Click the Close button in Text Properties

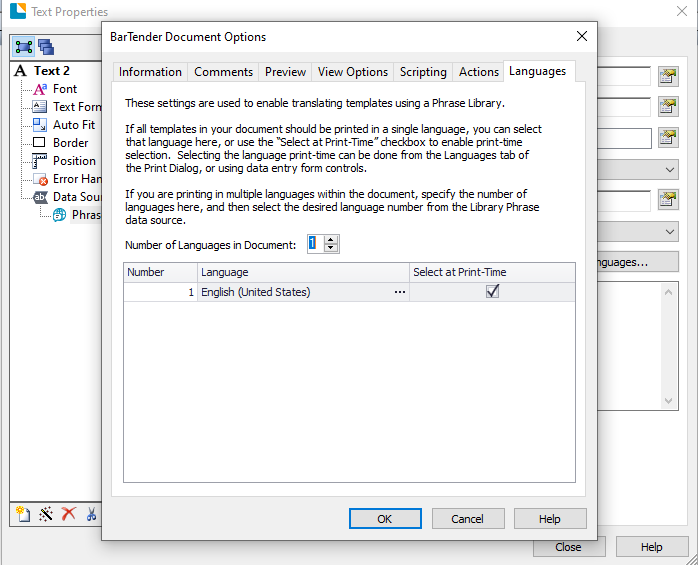569,547
